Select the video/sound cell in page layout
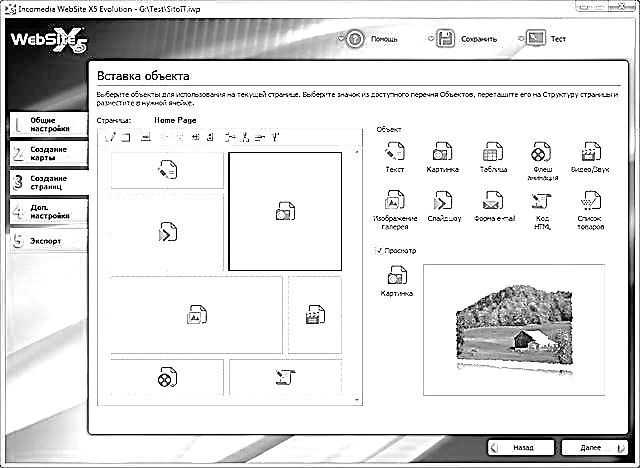 coord(315,315)
